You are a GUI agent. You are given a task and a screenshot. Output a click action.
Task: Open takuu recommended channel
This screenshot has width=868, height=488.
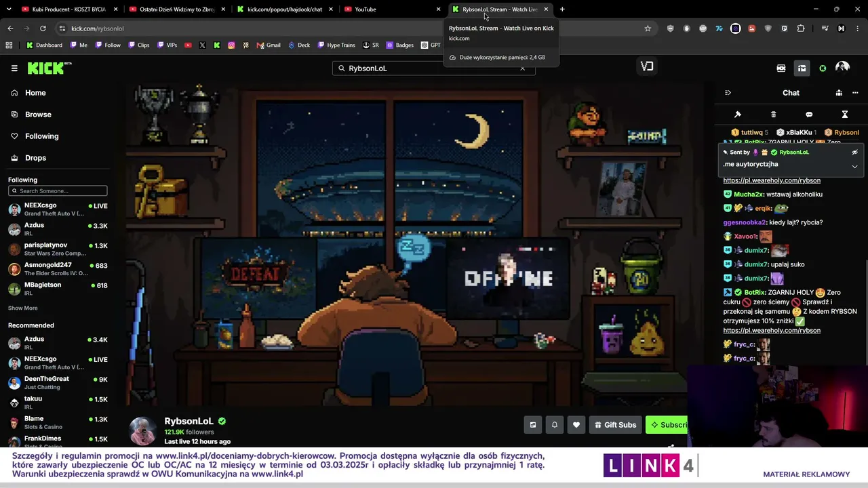click(58, 403)
